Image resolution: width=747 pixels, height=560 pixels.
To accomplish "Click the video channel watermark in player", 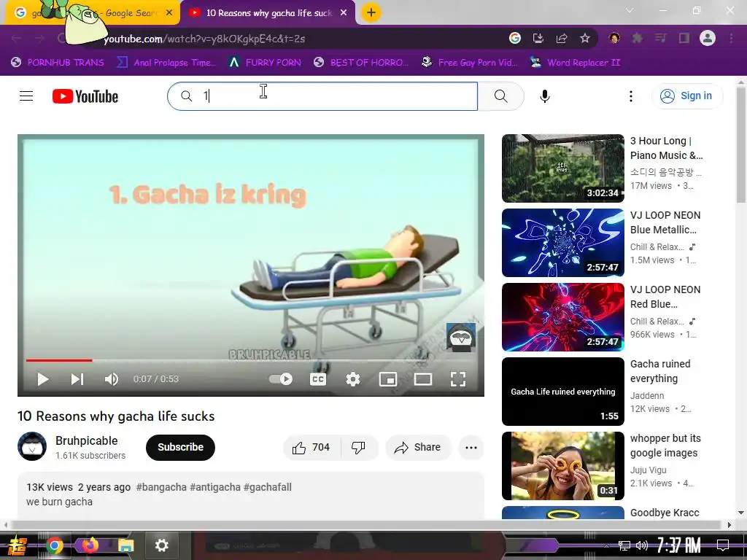I will click(x=461, y=337).
